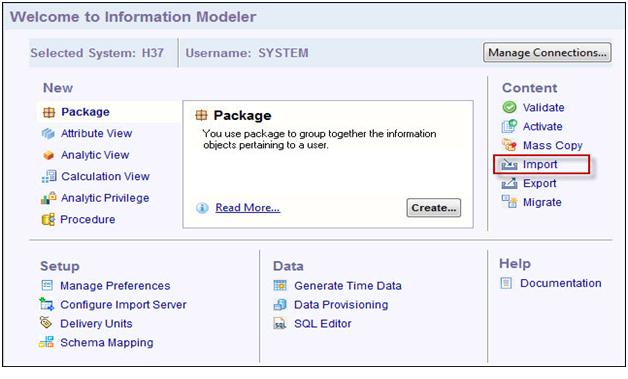Select the Analytic View cube icon
Screen dimensions: 628x379
(x=48, y=155)
